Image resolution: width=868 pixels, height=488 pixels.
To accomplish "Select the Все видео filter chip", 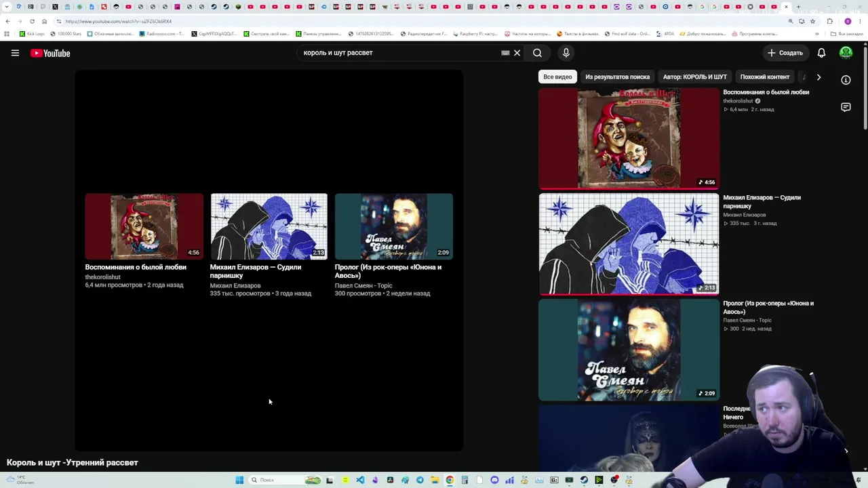I will pos(557,77).
